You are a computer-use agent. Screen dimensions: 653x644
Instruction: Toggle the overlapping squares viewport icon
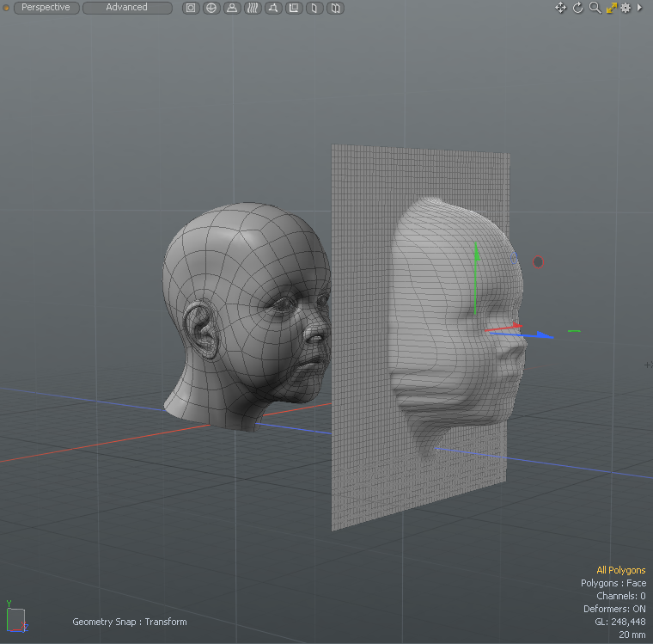tap(294, 8)
